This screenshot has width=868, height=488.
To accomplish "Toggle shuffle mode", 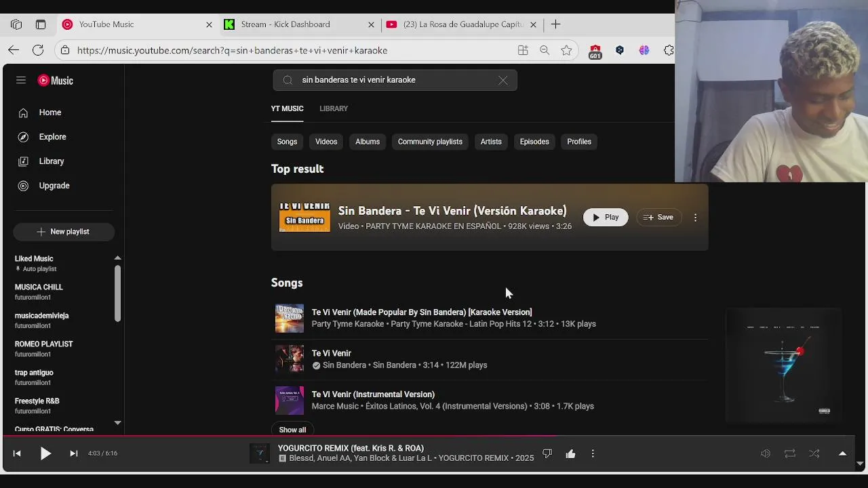I will [814, 453].
